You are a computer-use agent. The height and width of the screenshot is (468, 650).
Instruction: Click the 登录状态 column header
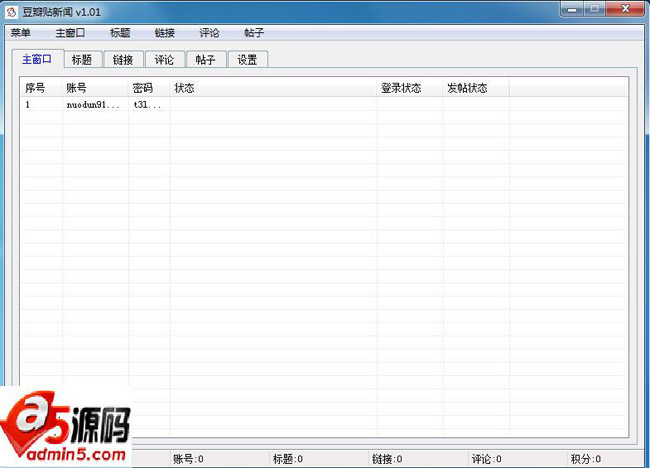[410, 88]
